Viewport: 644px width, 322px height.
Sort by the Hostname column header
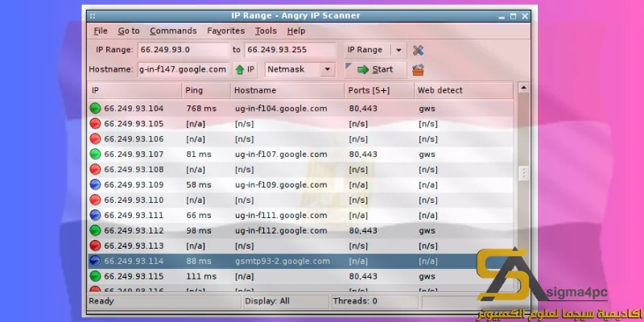coord(287,90)
